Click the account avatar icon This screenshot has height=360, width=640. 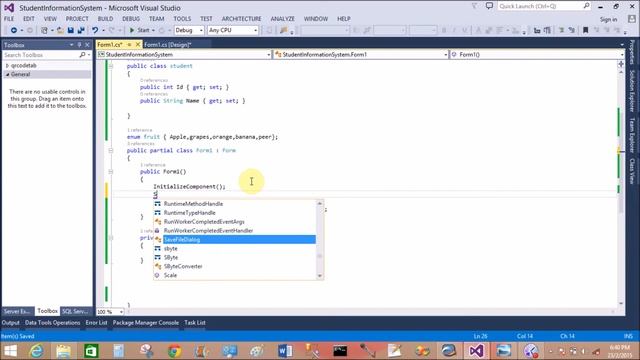point(632,19)
